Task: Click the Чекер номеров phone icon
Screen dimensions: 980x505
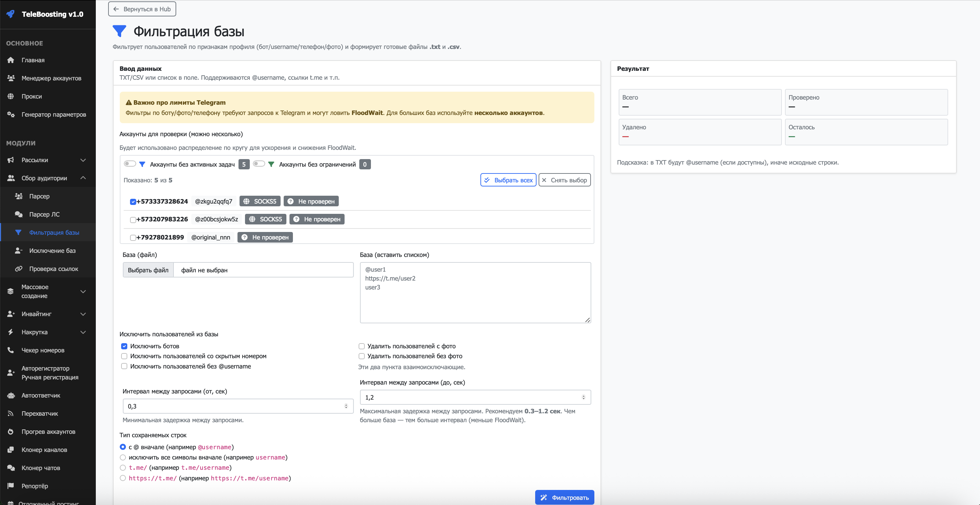Action: 11,350
